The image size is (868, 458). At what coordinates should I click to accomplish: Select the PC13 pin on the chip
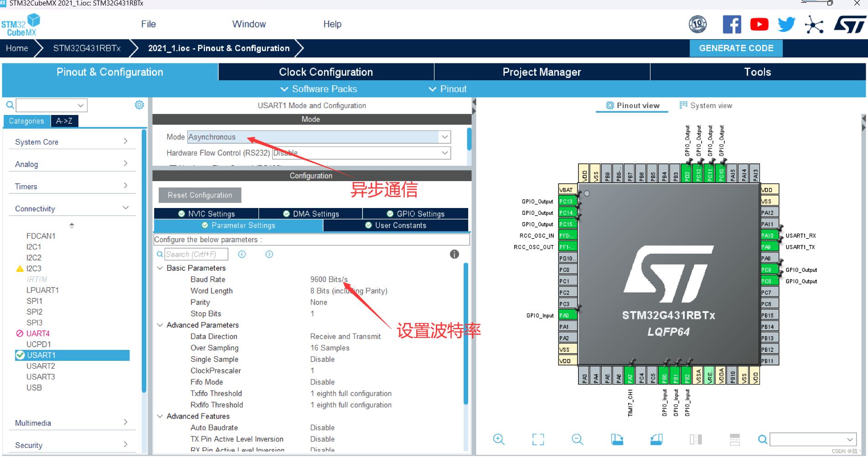click(x=568, y=201)
